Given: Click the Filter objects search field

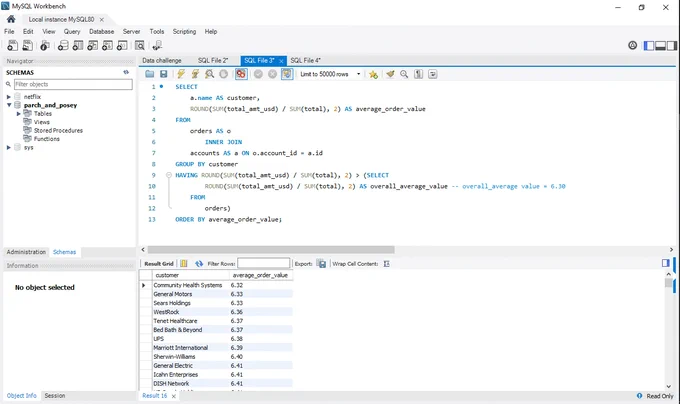Looking at the screenshot, I should point(73,84).
